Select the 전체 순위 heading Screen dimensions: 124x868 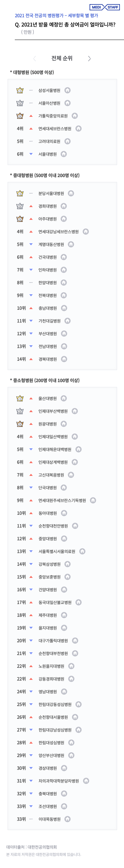pyautogui.click(x=62, y=58)
